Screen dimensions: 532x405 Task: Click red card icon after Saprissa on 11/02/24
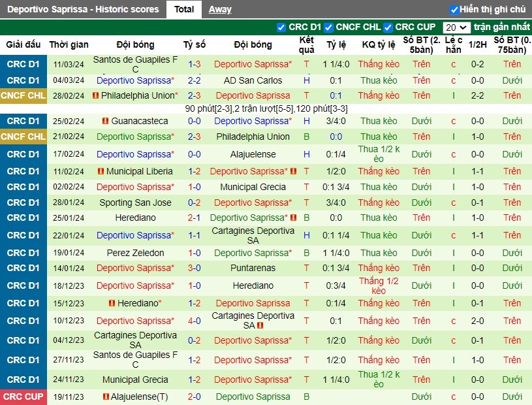[x=294, y=171]
